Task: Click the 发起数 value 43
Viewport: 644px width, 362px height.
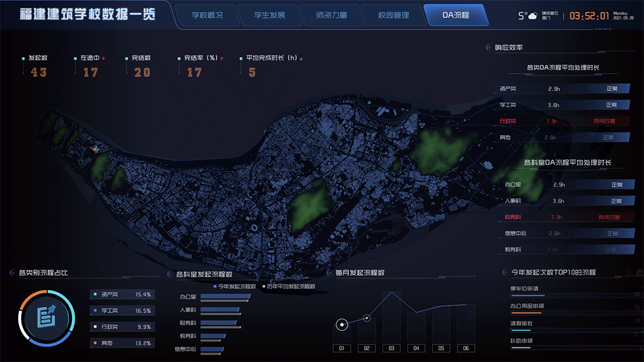Action: click(x=39, y=72)
